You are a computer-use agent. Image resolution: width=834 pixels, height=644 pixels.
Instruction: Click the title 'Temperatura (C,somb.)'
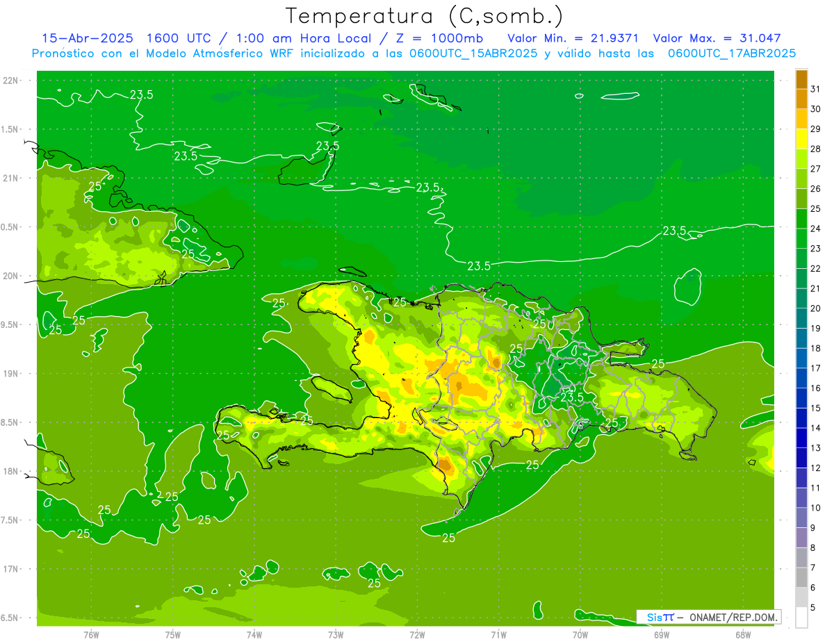(425, 16)
